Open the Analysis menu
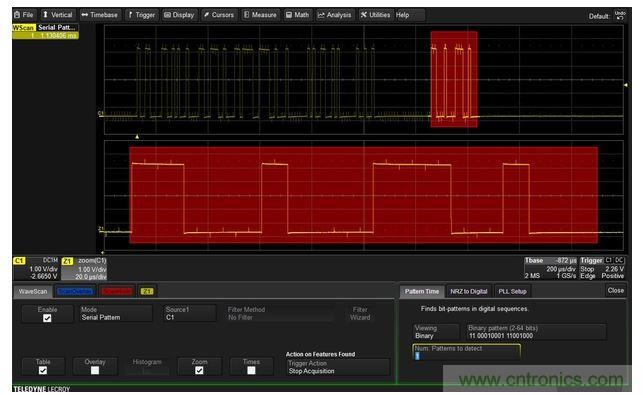The image size is (643, 395). coord(334,15)
